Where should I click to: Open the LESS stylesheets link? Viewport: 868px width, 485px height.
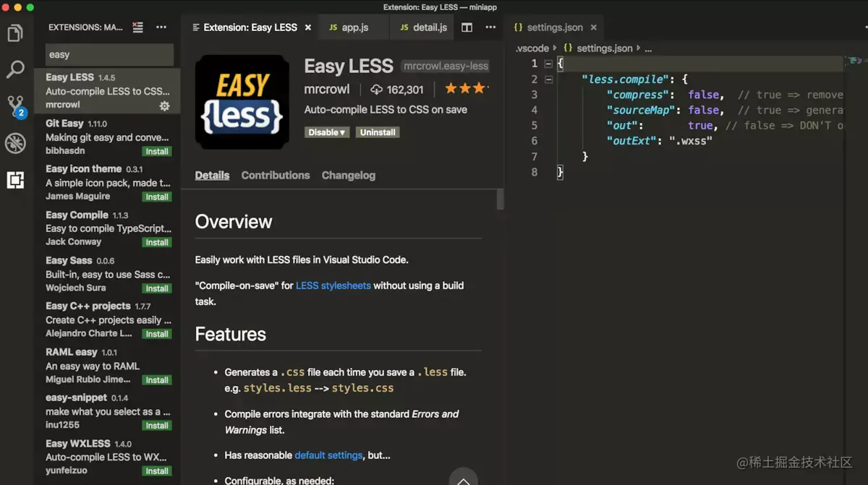click(x=333, y=286)
